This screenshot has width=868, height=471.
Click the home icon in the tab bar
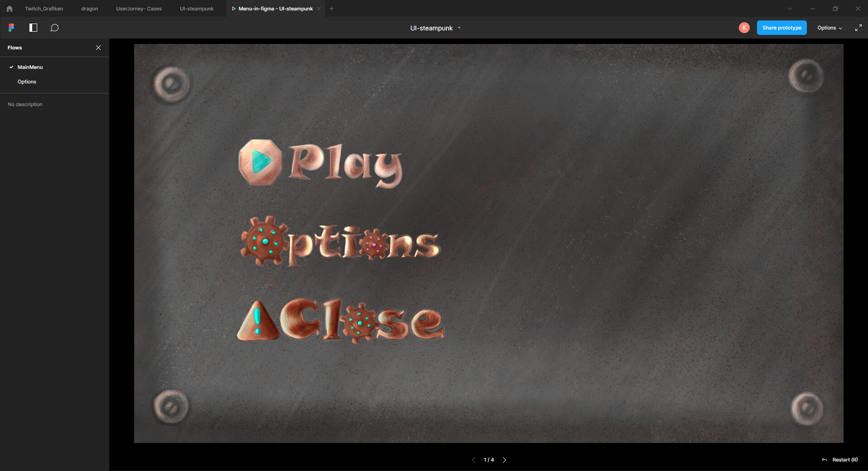pos(9,8)
